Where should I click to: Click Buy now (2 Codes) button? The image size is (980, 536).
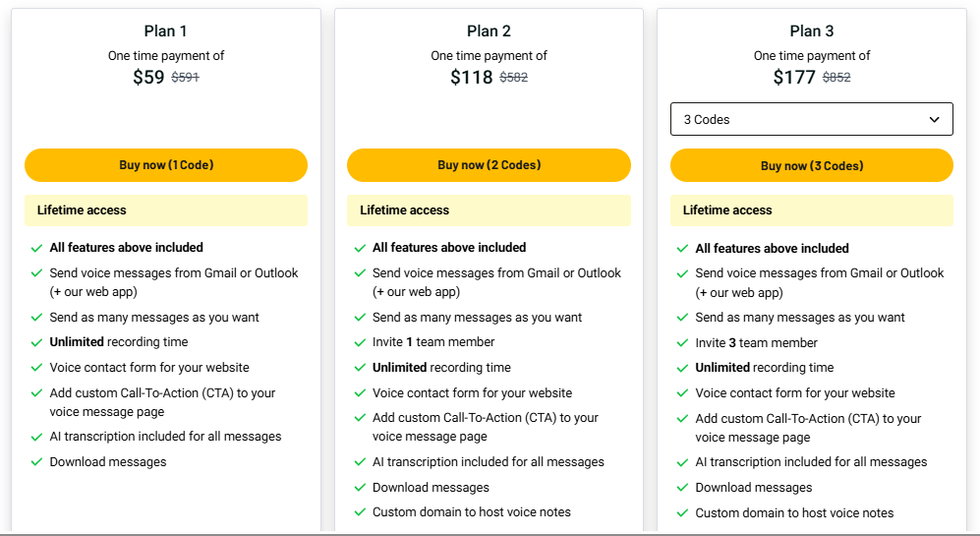(489, 165)
